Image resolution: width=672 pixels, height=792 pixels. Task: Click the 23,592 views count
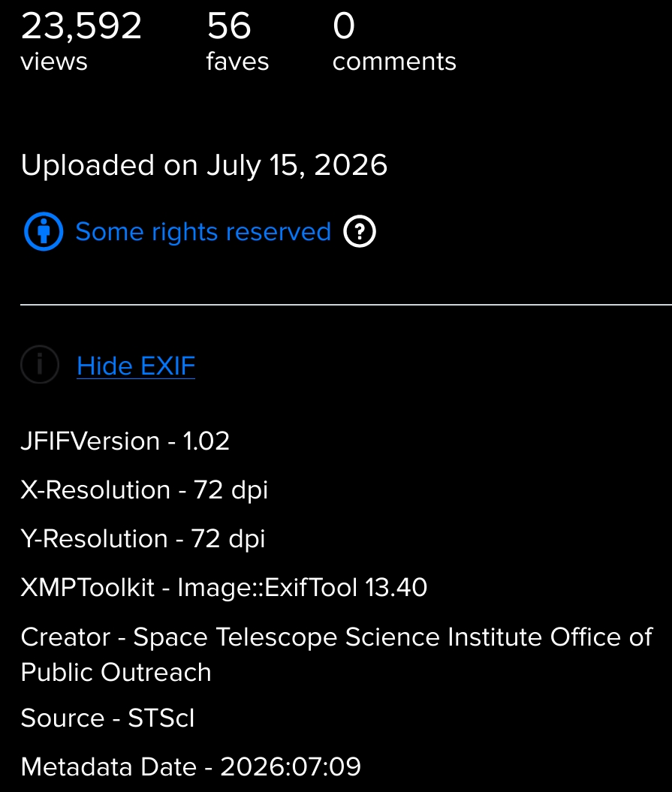click(81, 41)
